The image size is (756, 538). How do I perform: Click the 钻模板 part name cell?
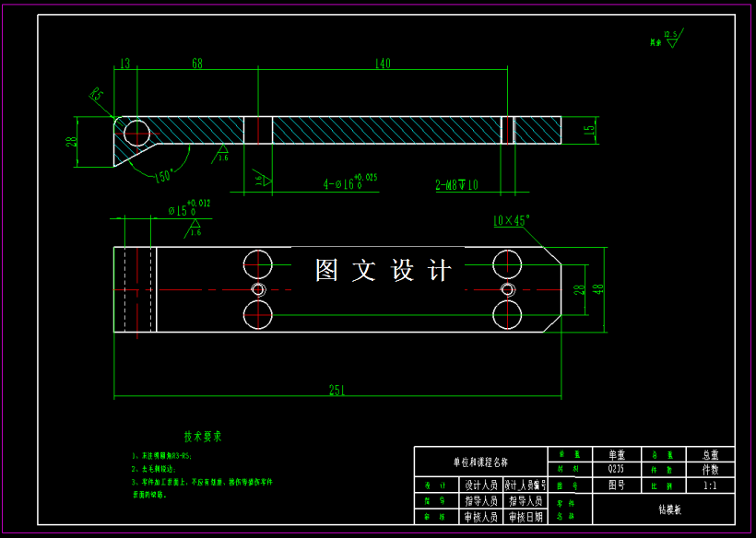click(664, 509)
